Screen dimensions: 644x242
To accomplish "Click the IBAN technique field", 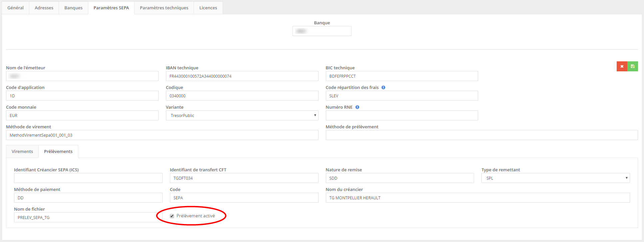I will [x=242, y=76].
